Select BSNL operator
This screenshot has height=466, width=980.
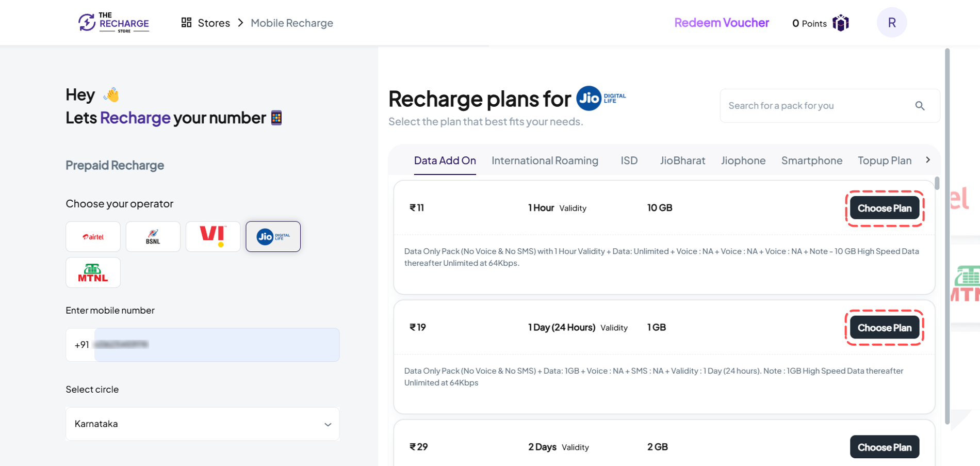tap(153, 236)
